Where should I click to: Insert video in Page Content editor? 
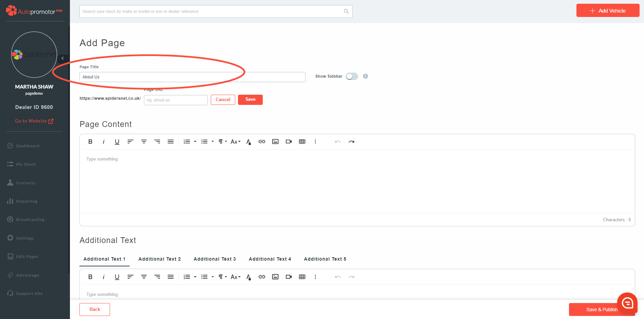pos(289,142)
